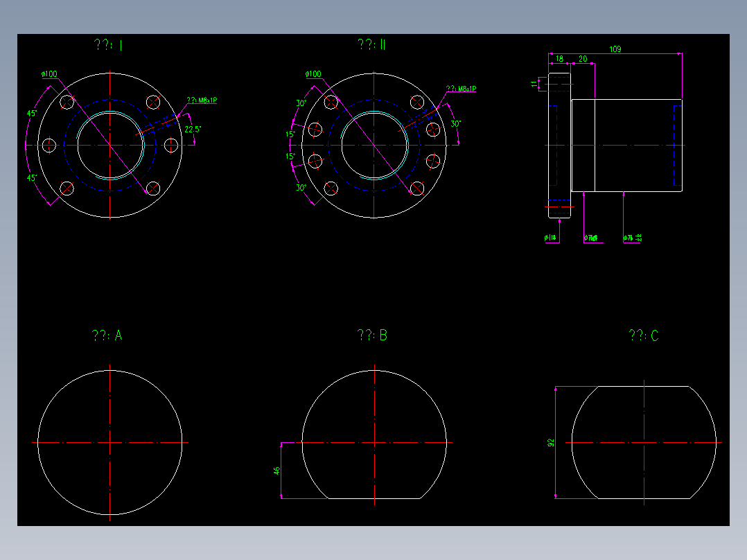
Task: Select the 109 overall length dimension
Action: point(615,49)
